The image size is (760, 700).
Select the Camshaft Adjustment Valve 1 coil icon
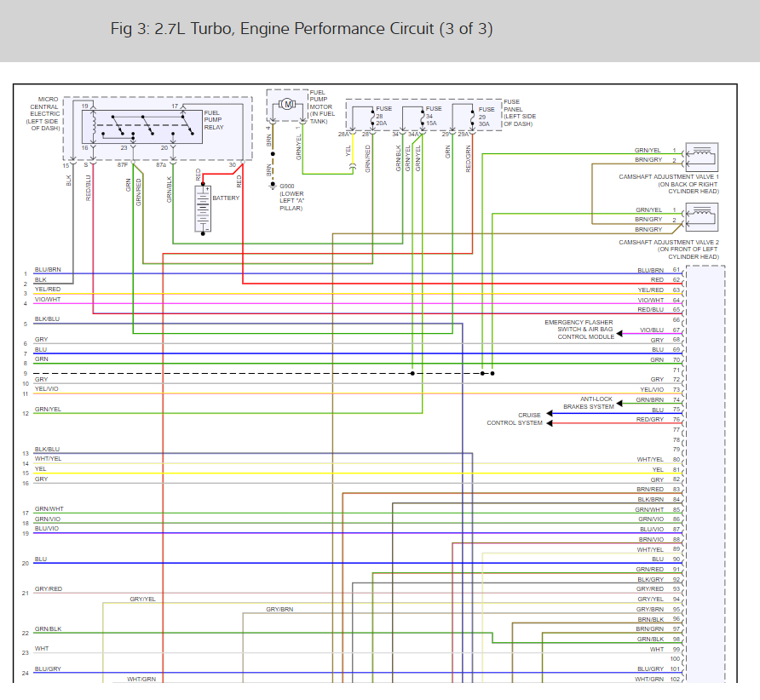pos(701,157)
